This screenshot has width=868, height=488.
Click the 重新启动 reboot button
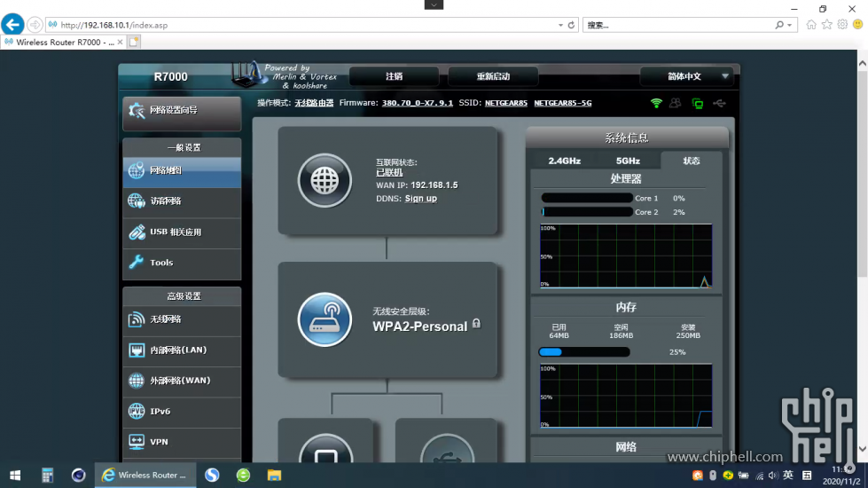pyautogui.click(x=493, y=76)
